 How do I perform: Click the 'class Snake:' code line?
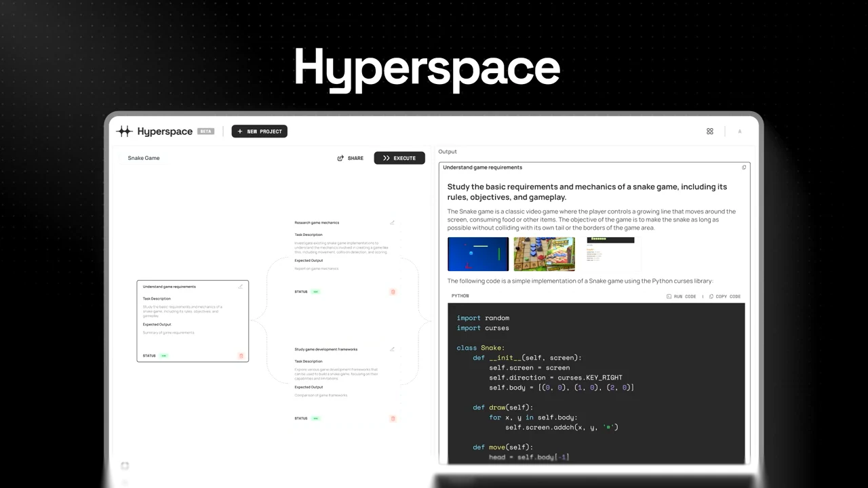481,348
